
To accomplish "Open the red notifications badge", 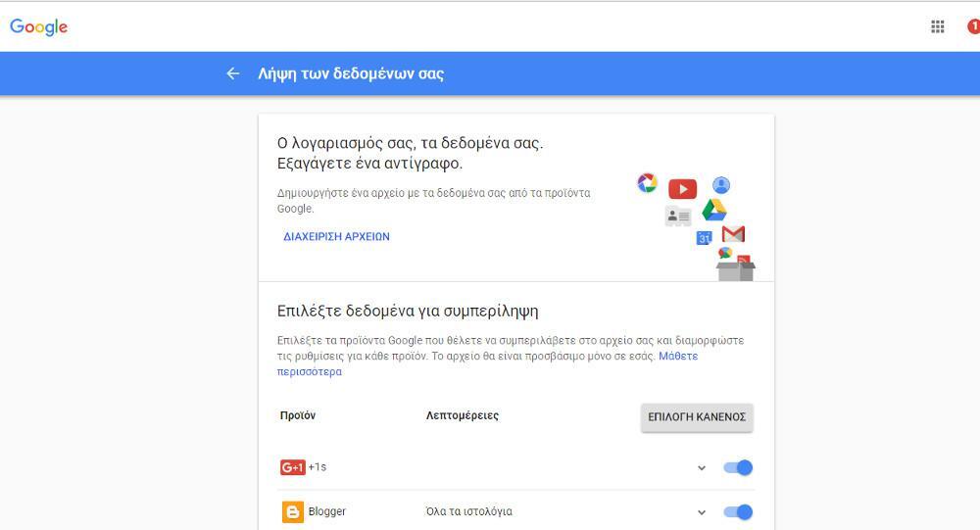I will coord(973,26).
